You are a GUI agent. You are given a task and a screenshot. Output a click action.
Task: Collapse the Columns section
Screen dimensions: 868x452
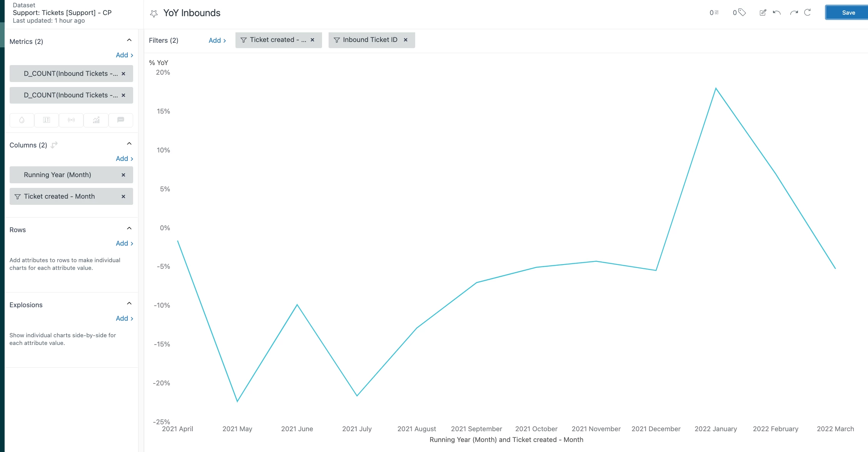click(129, 144)
